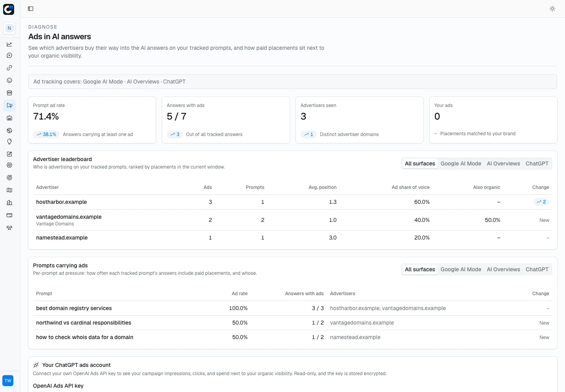
Task: Click the OpenAI Ads API key label
Action: pyautogui.click(x=58, y=386)
